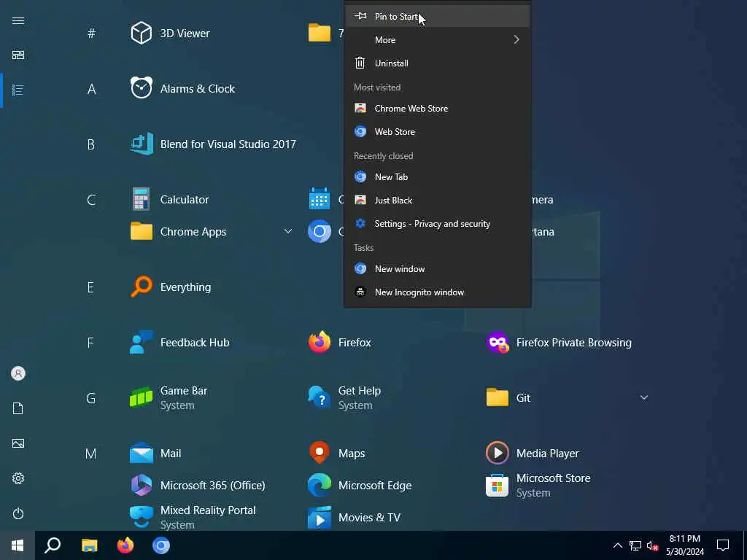Image resolution: width=747 pixels, height=560 pixels.
Task: Open Settings - Privacy and security
Action: [x=438, y=224]
